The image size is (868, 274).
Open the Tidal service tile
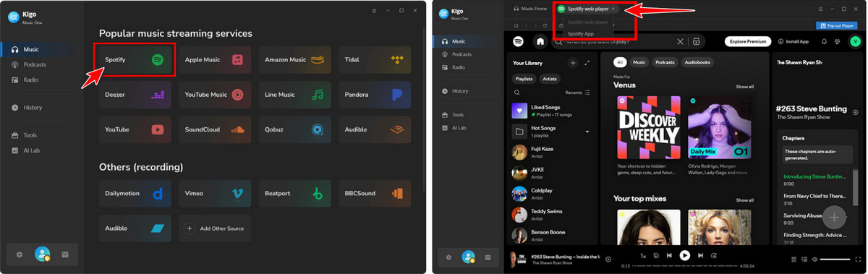pos(375,60)
